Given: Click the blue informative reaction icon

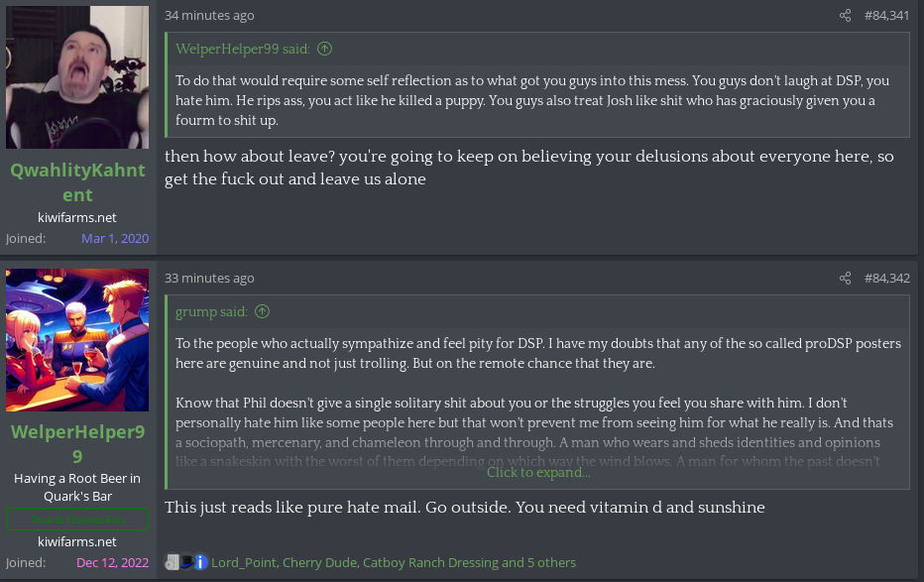Looking at the screenshot, I should [x=201, y=562].
